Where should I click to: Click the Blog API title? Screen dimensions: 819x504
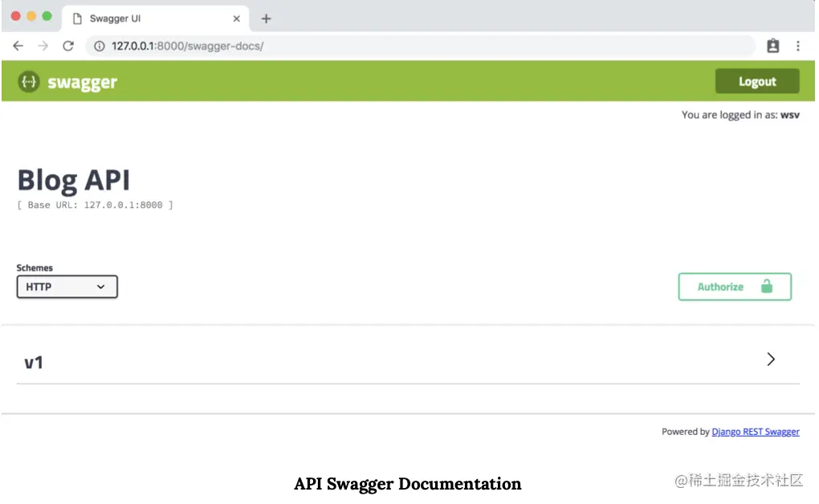tap(74, 181)
